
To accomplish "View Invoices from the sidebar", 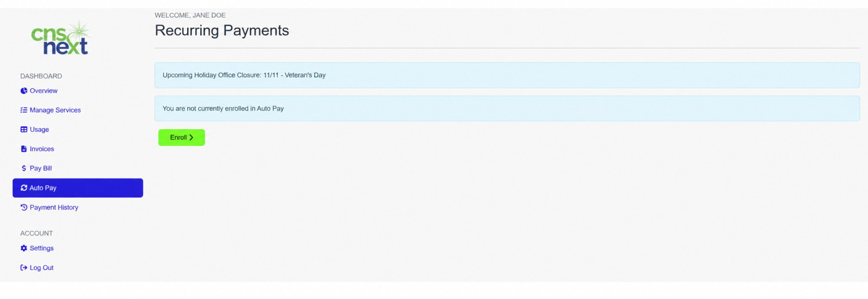I will [42, 149].
